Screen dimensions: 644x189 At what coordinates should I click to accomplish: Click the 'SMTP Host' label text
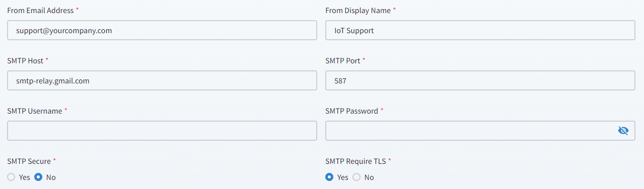(25, 60)
